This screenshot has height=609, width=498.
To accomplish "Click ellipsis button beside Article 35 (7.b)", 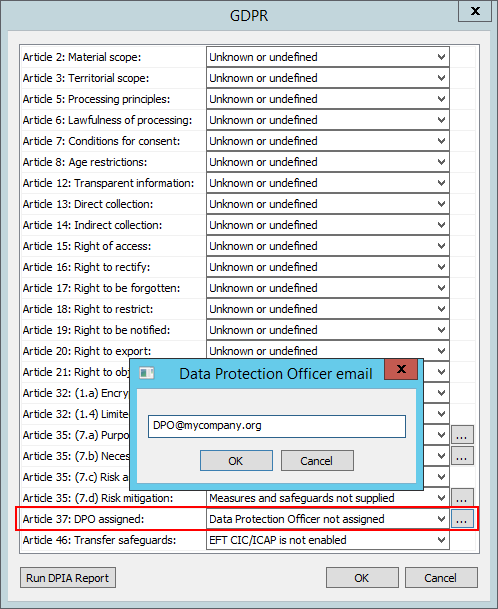I will click(462, 456).
